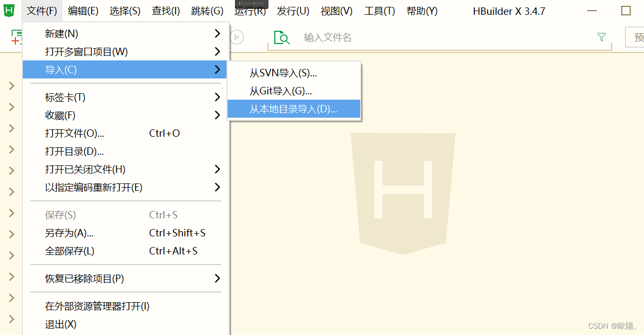
Task: Open the 跳转(G) menu
Action: 207,11
